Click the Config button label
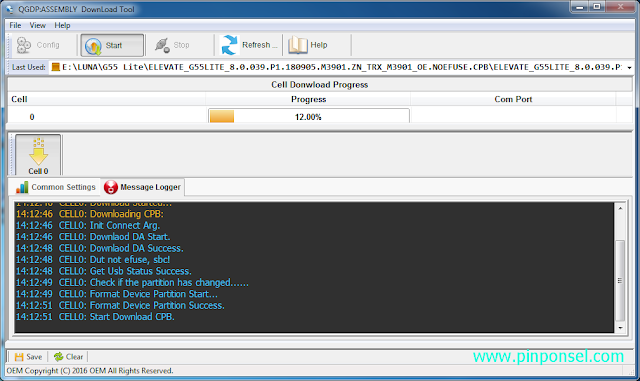This screenshot has width=640, height=381. 48,45
